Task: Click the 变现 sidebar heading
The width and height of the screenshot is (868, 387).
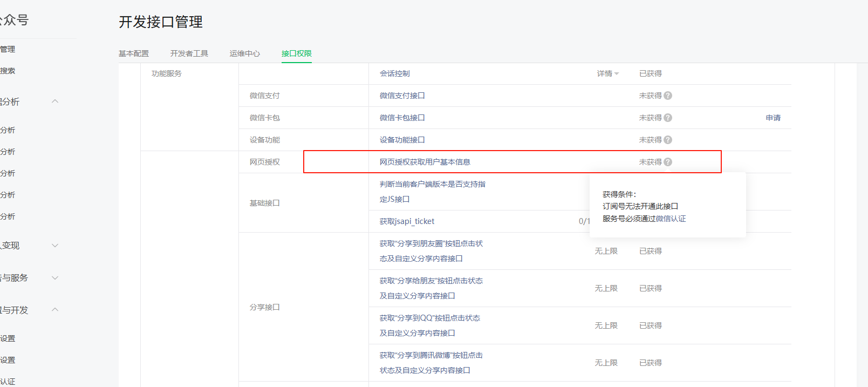Action: pyautogui.click(x=10, y=246)
